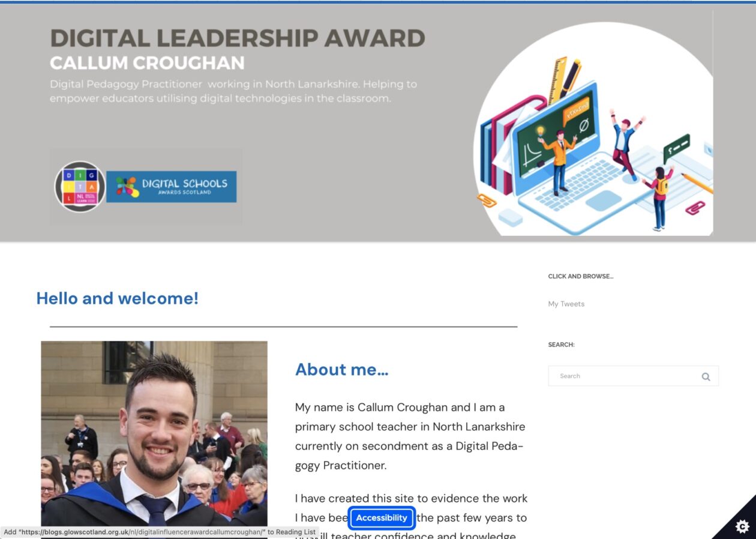The image size is (756, 539).
Task: Open the "Hello and welcome!" post
Action: coord(118,298)
